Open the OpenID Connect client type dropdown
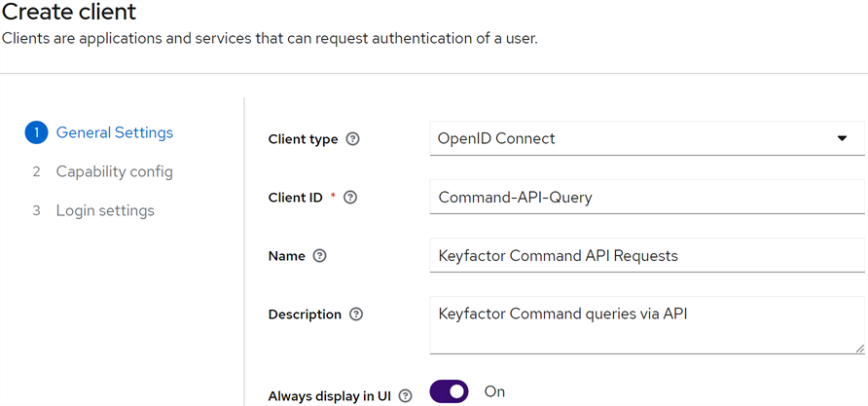This screenshot has height=406, width=868. pos(646,138)
